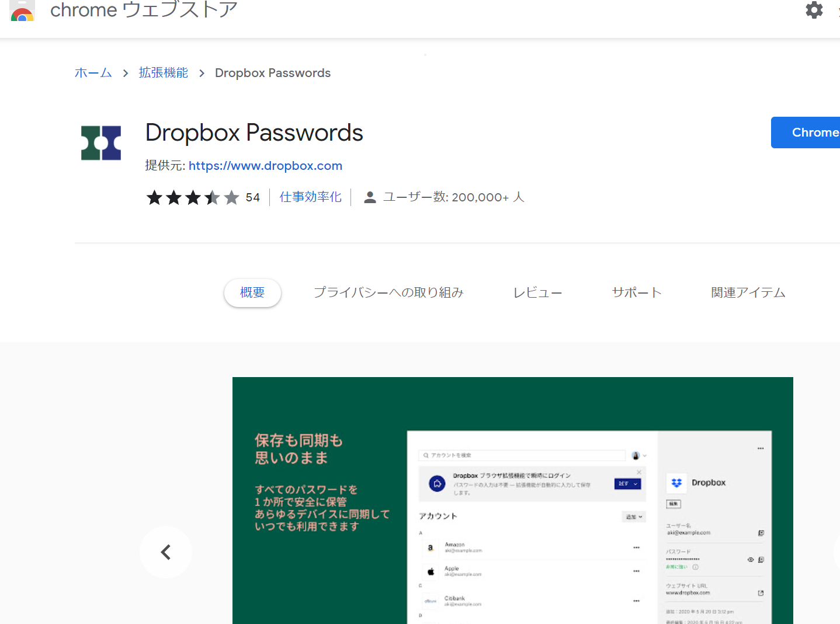840x624 pixels.
Task: Click the review count 54
Action: pyautogui.click(x=253, y=198)
